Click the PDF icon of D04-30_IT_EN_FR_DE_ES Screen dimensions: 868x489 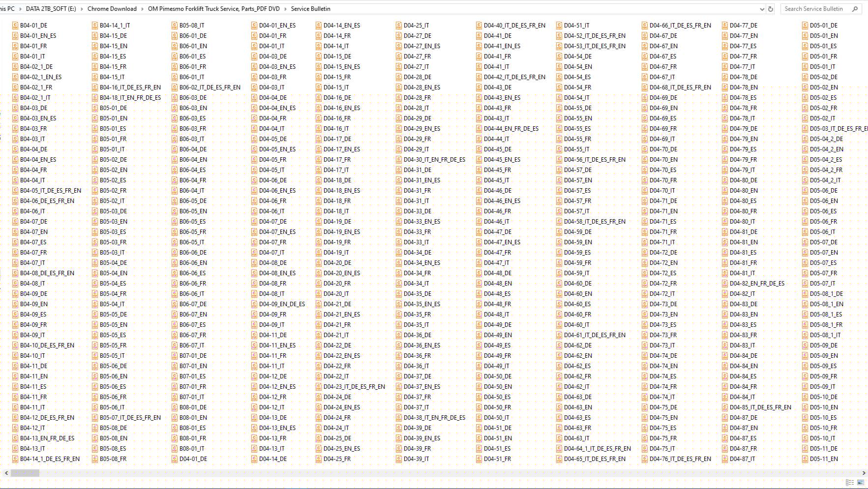pyautogui.click(x=399, y=160)
